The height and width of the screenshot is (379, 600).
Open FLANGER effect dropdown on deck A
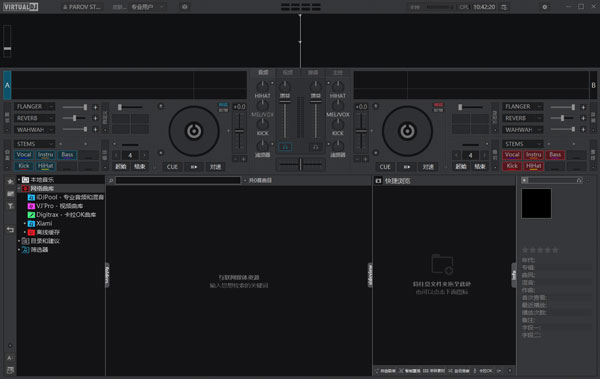click(34, 106)
